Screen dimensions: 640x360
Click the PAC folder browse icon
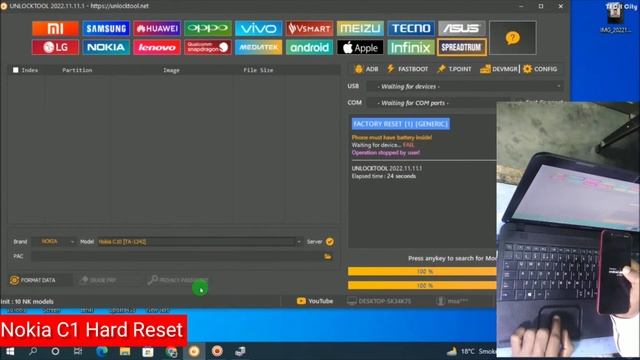point(328,256)
